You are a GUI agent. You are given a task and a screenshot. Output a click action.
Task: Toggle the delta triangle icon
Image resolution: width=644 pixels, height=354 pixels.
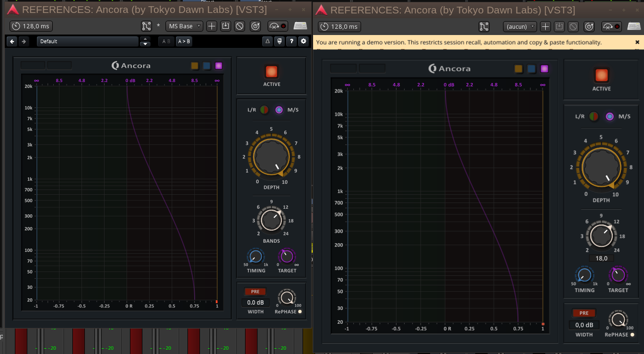pyautogui.click(x=268, y=41)
